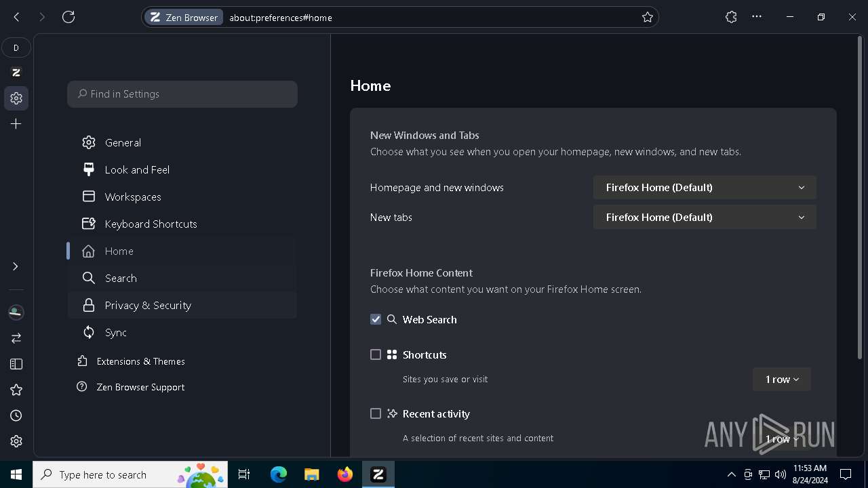Open the profile avatar icon in sidebar
The image size is (868, 488).
(16, 312)
